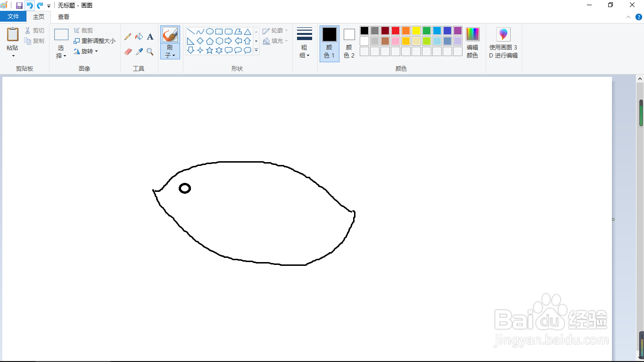The height and width of the screenshot is (362, 644).
Task: Select the Text tool (A icon)
Action: click(150, 37)
